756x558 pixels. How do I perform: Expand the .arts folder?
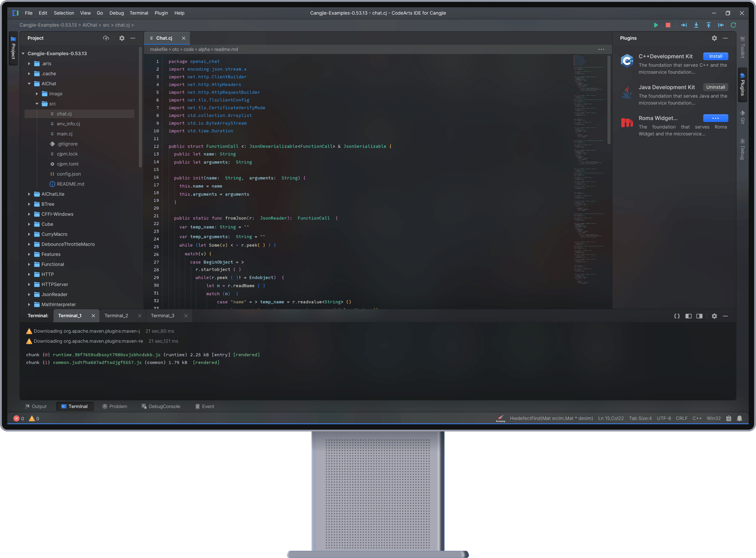click(x=29, y=63)
